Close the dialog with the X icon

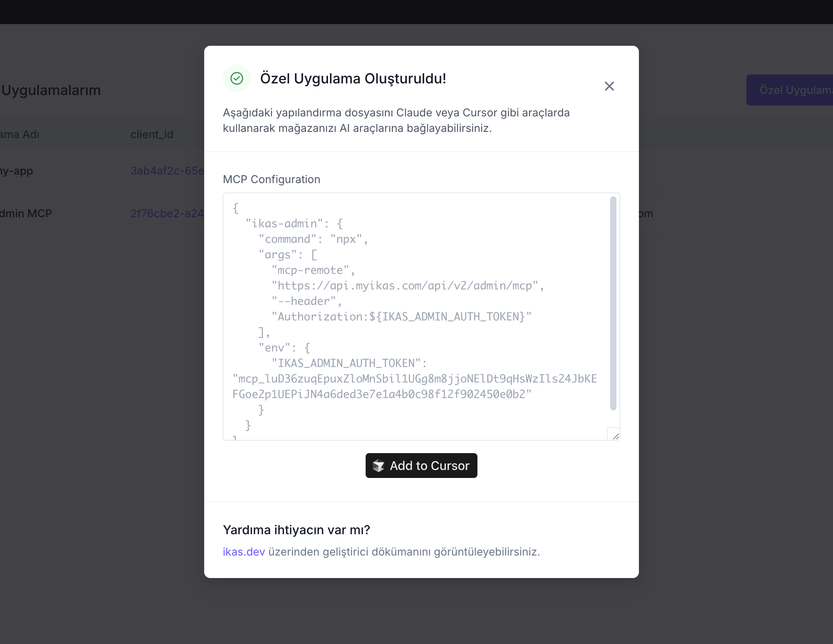click(x=609, y=86)
